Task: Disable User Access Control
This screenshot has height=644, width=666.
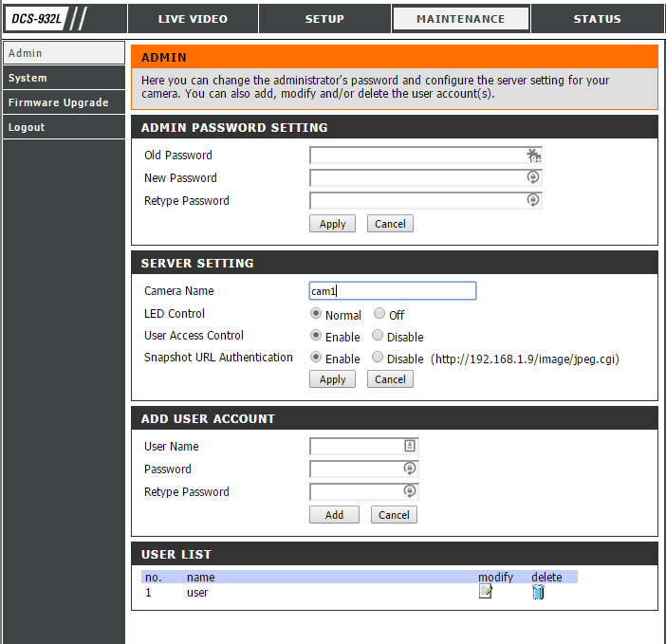Action: (378, 336)
